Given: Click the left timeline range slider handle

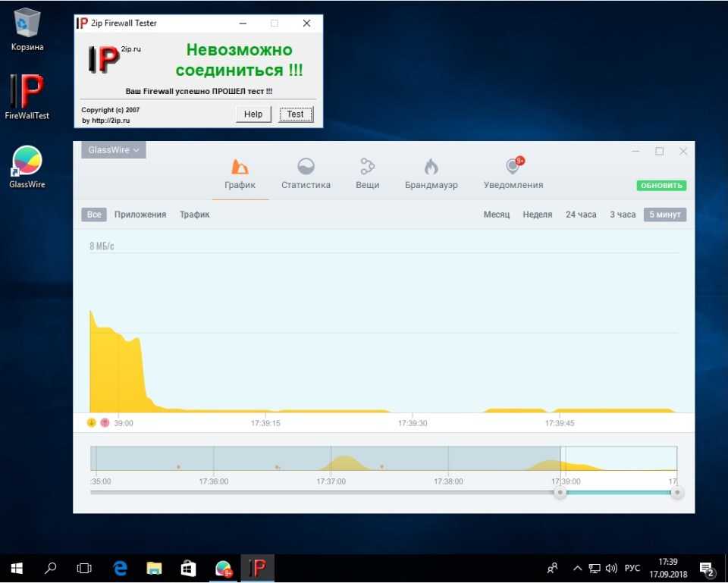Looking at the screenshot, I should [560, 493].
